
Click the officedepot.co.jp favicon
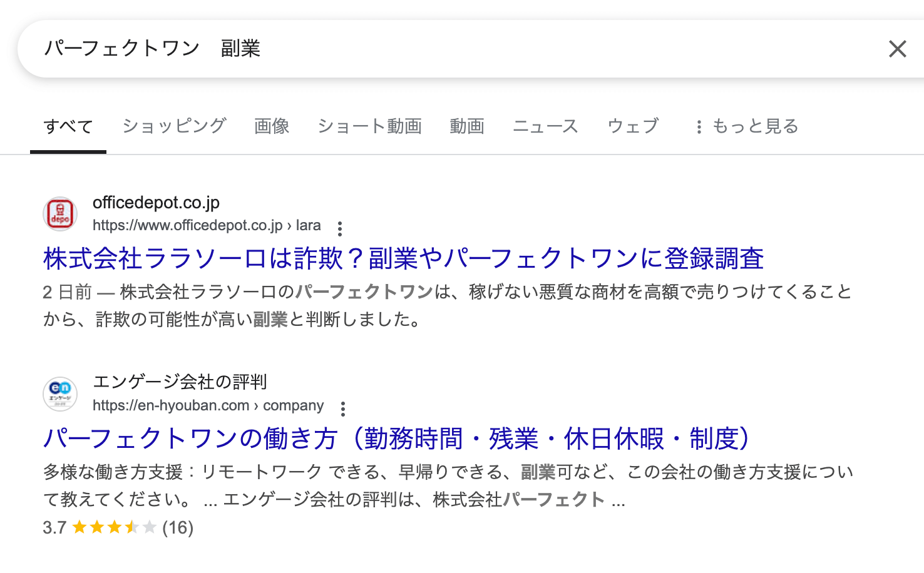(x=60, y=214)
